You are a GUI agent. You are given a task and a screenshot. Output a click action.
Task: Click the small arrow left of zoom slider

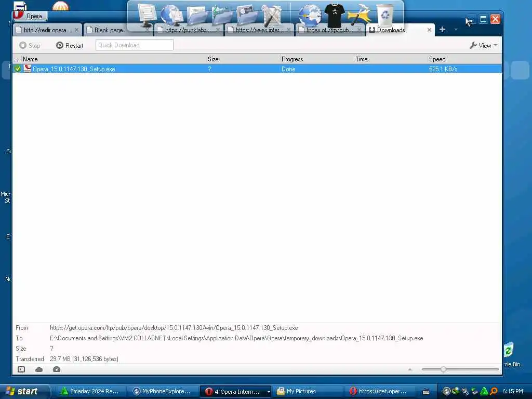pos(410,369)
